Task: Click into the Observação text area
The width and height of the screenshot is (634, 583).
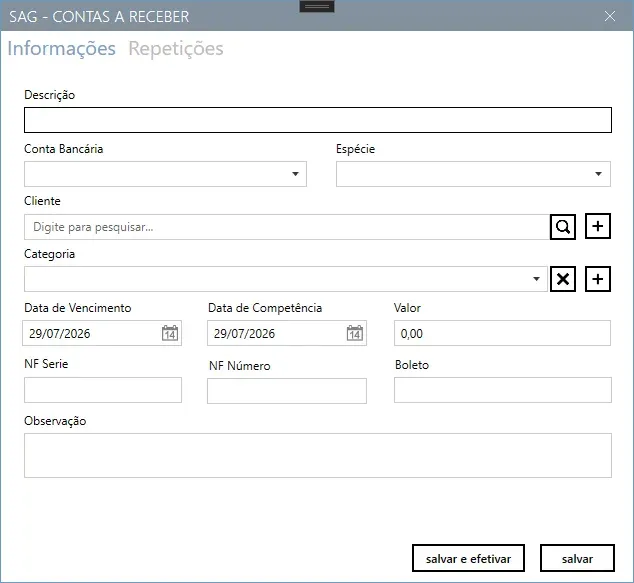Action: [318, 456]
